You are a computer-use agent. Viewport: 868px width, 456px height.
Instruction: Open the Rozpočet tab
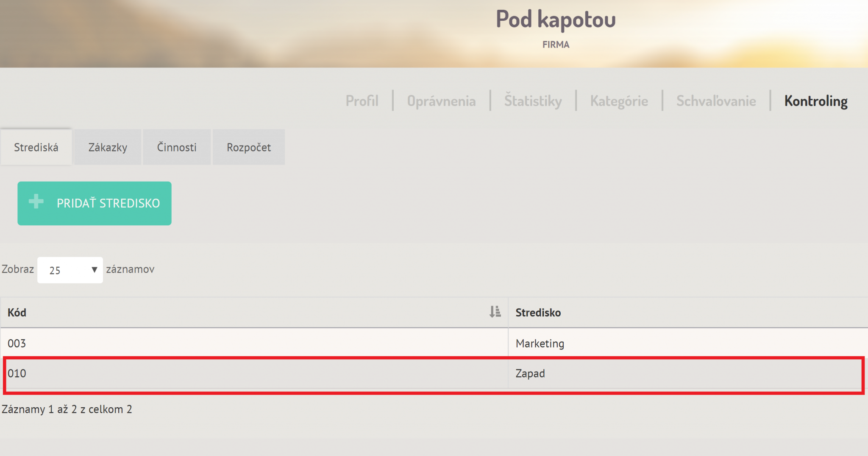[249, 147]
